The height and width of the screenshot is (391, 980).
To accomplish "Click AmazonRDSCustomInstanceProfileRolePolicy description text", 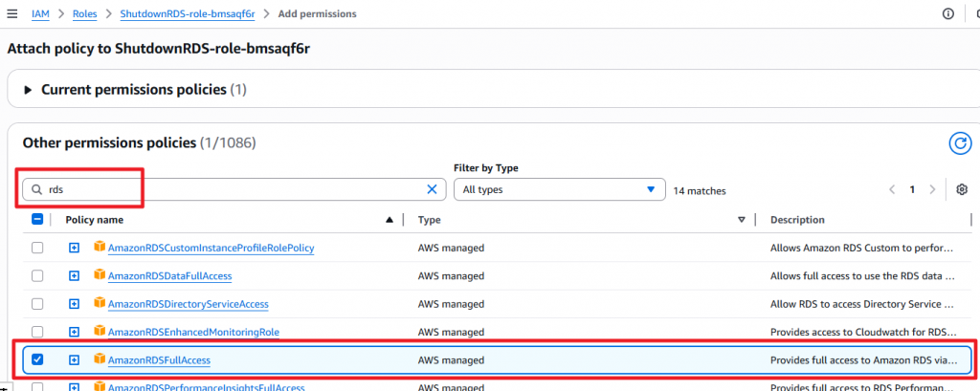I will [x=862, y=248].
